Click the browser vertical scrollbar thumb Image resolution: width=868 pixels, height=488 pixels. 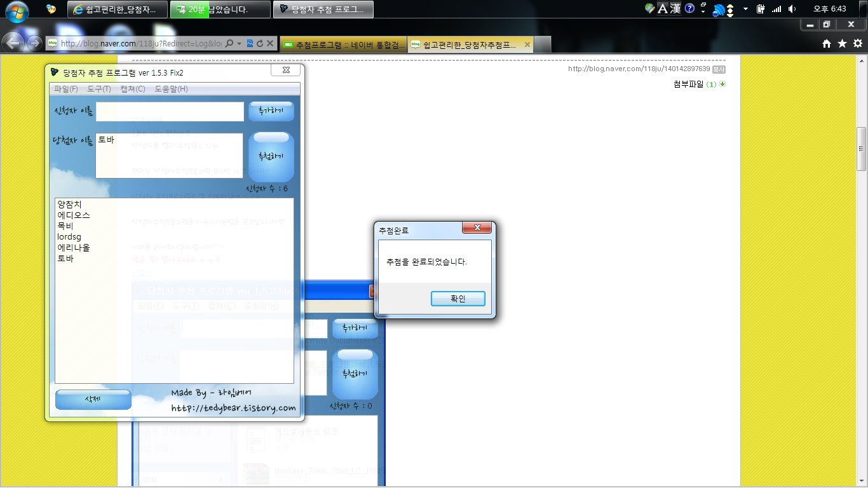pyautogui.click(x=862, y=149)
